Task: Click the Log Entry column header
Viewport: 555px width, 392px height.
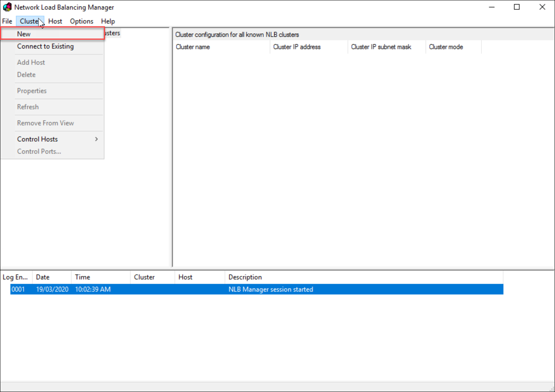Action: [15, 277]
